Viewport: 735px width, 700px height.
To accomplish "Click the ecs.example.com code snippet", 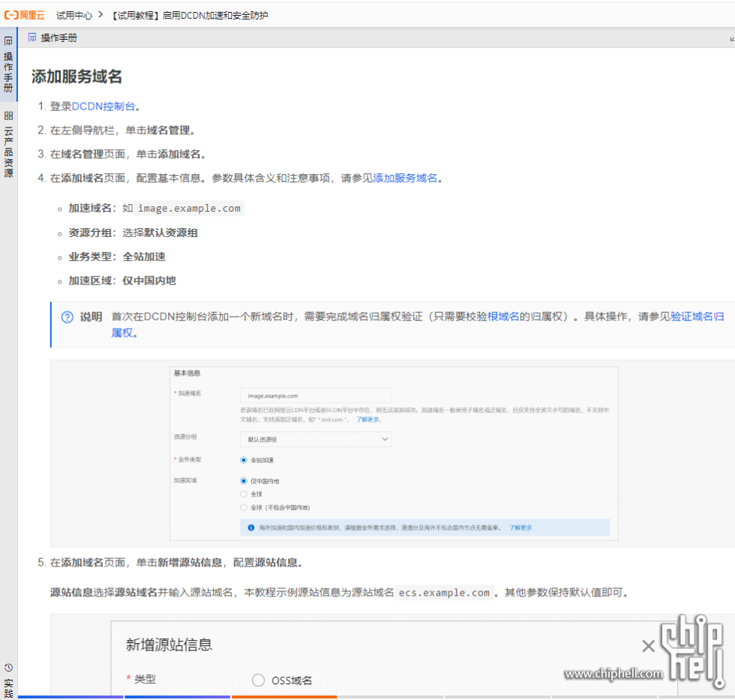I will tap(444, 593).
